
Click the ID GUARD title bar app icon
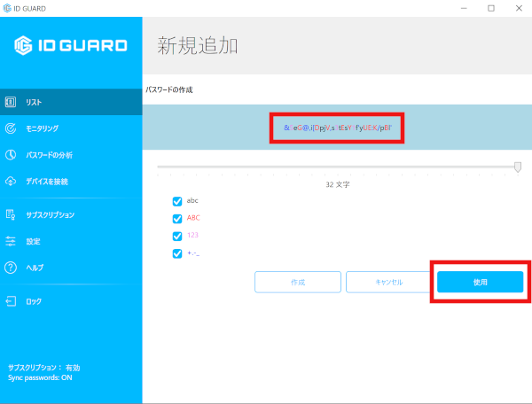tap(7, 8)
